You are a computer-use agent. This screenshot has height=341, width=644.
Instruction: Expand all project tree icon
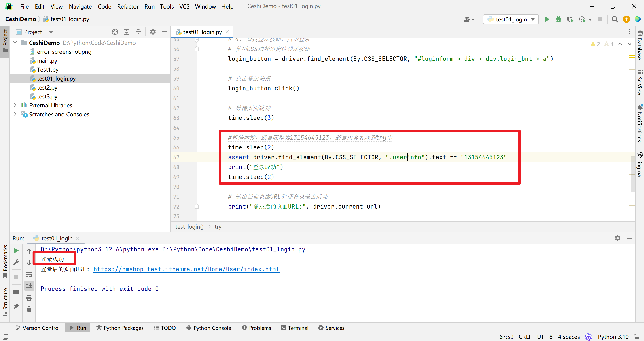(x=127, y=32)
